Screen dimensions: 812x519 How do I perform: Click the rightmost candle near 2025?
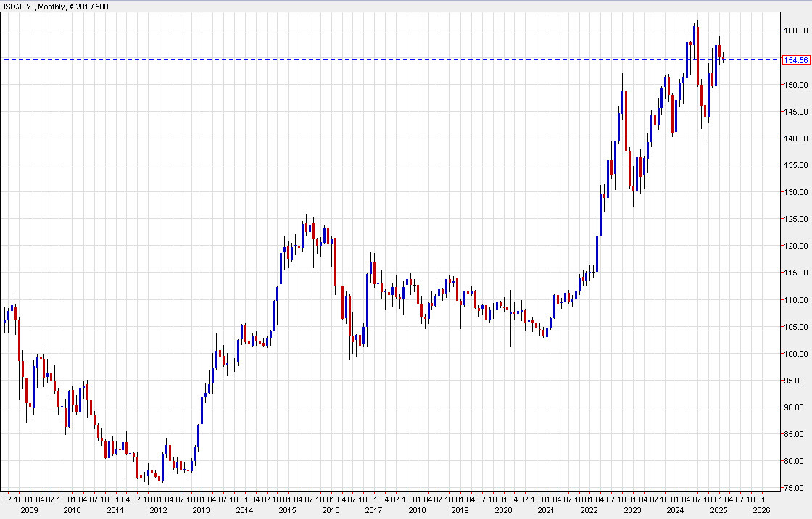tap(724, 58)
